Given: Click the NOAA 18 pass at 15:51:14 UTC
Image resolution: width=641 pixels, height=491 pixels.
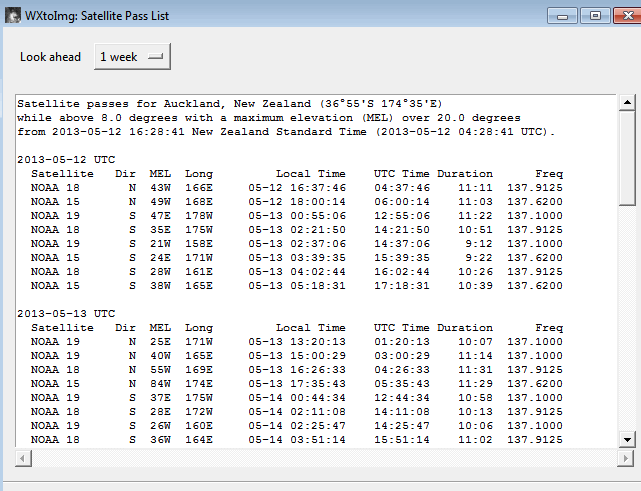Looking at the screenshot, I should click(x=297, y=439).
